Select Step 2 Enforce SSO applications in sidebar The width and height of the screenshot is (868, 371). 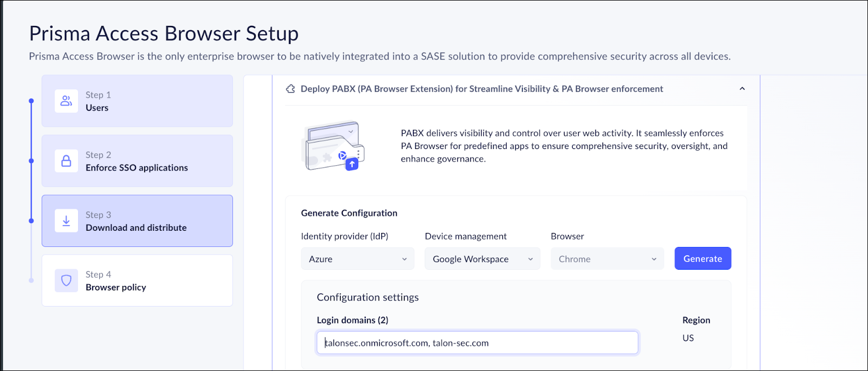coord(137,161)
